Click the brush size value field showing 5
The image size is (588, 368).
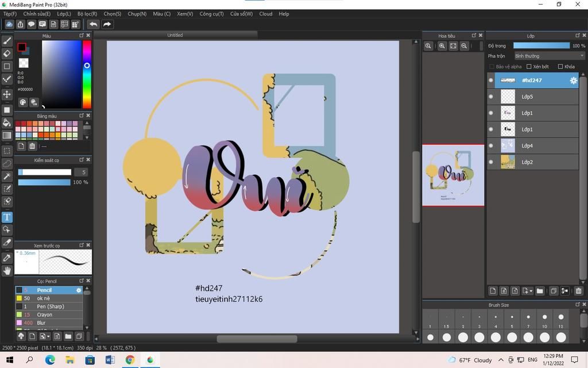pyautogui.click(x=81, y=172)
